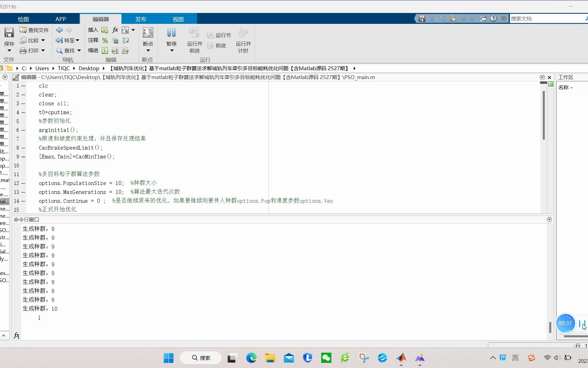
Task: Open editor panel actions dropdown circle
Action: (542, 77)
